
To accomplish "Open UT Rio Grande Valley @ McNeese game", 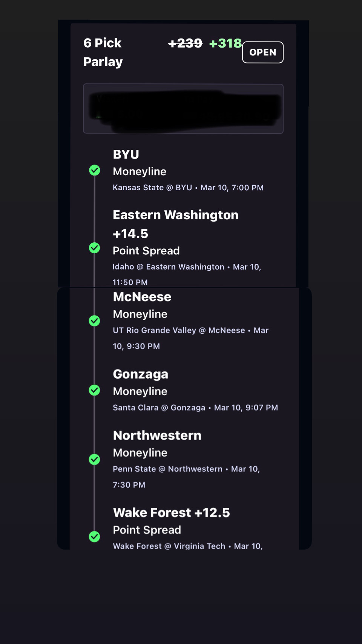I will coord(179,330).
